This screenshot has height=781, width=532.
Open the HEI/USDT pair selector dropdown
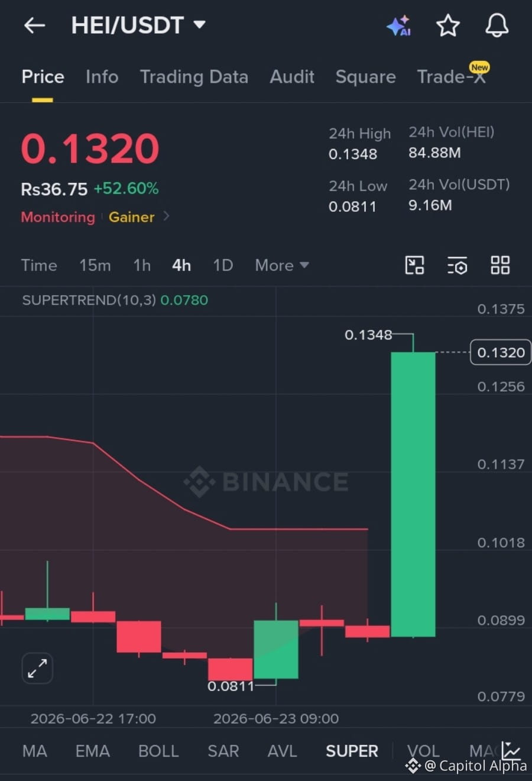coord(138,25)
